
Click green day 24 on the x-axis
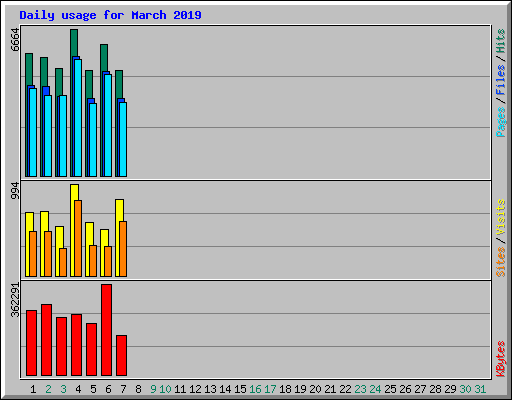375,389
